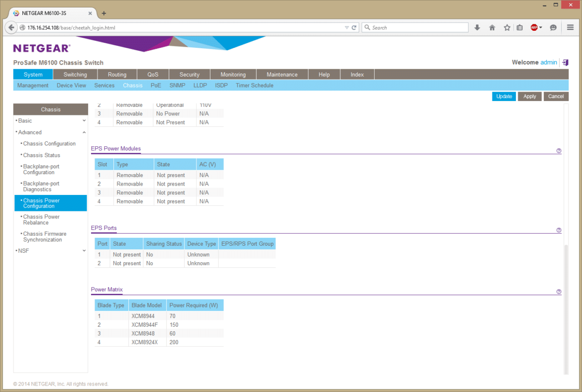The height and width of the screenshot is (392, 582).
Task: Click the URL history dropdown arrow
Action: (346, 27)
